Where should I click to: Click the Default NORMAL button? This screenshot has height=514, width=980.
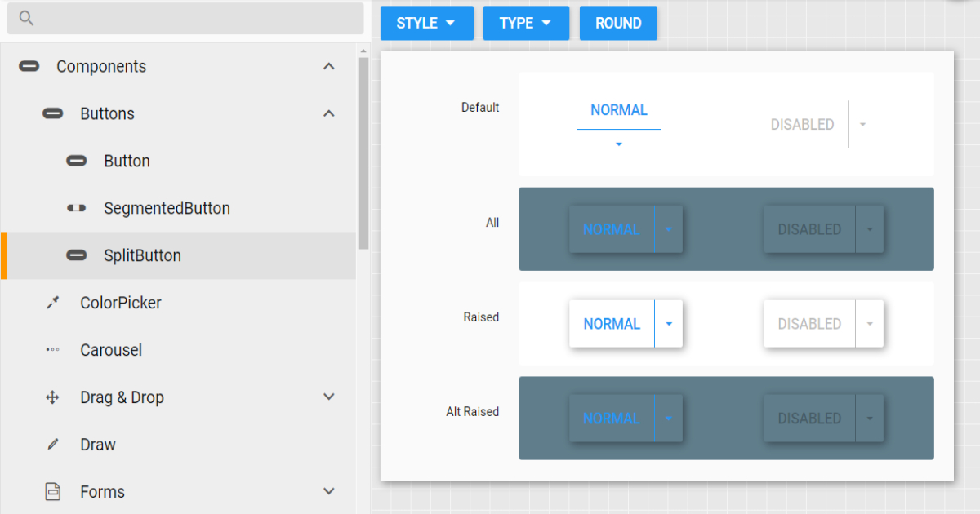tap(619, 110)
